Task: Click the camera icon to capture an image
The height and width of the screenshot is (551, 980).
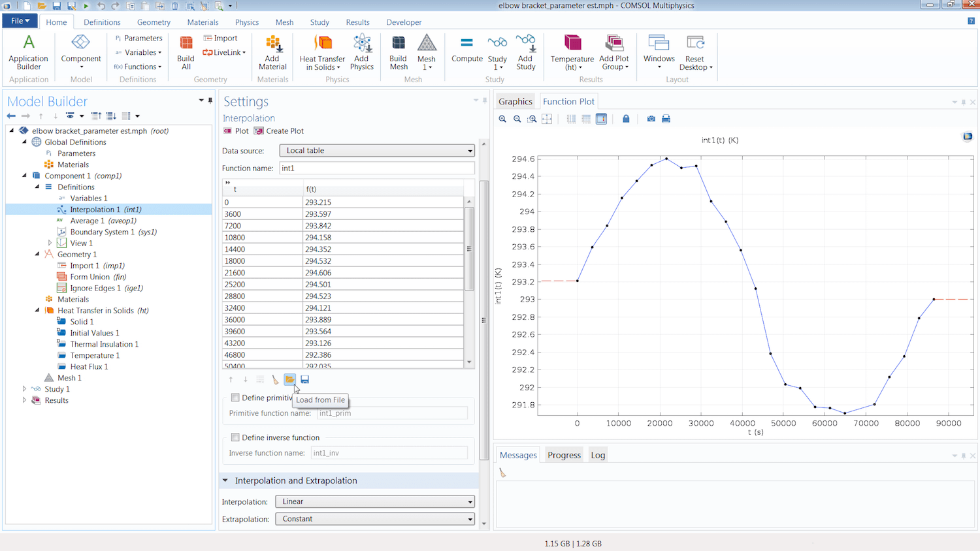Action: click(x=651, y=119)
